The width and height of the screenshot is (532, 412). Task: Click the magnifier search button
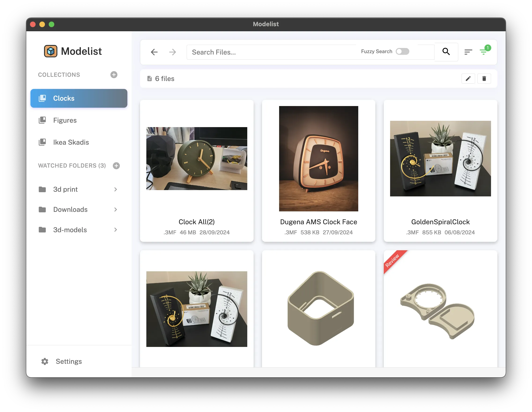coord(446,52)
